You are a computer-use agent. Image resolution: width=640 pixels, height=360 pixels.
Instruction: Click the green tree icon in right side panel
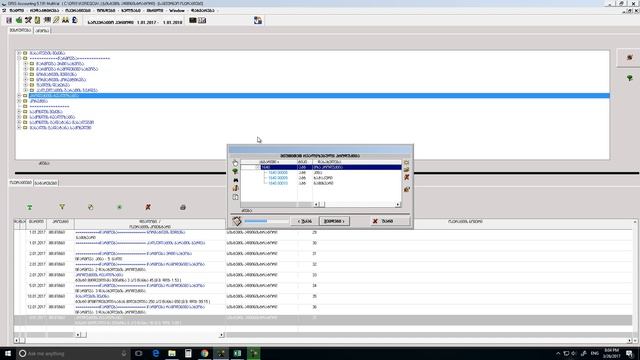click(630, 78)
